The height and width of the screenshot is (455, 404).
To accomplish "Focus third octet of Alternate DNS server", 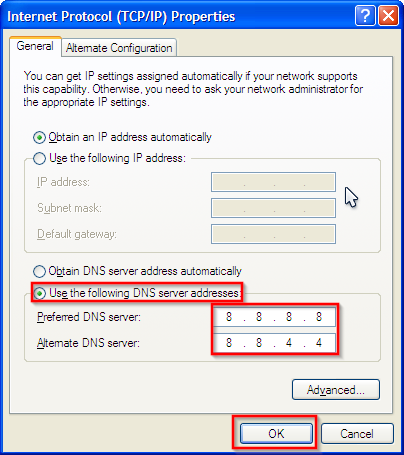I will [x=289, y=343].
